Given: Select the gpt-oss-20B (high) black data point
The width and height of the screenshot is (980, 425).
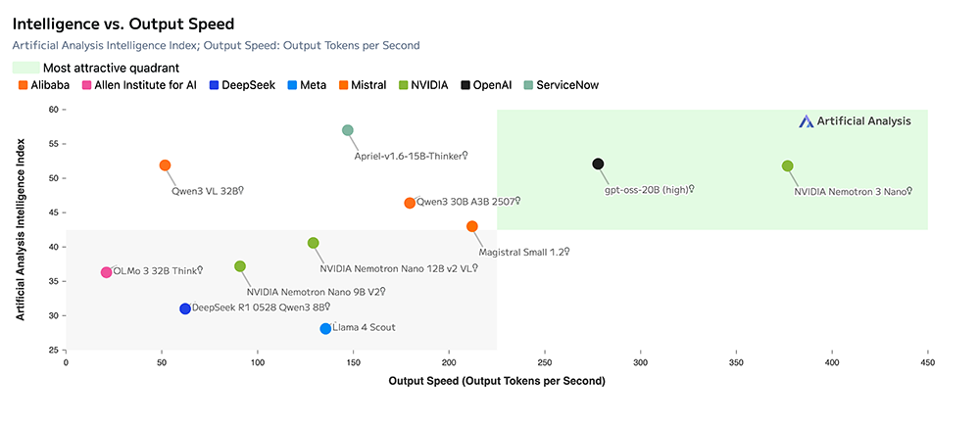Looking at the screenshot, I should coord(598,164).
